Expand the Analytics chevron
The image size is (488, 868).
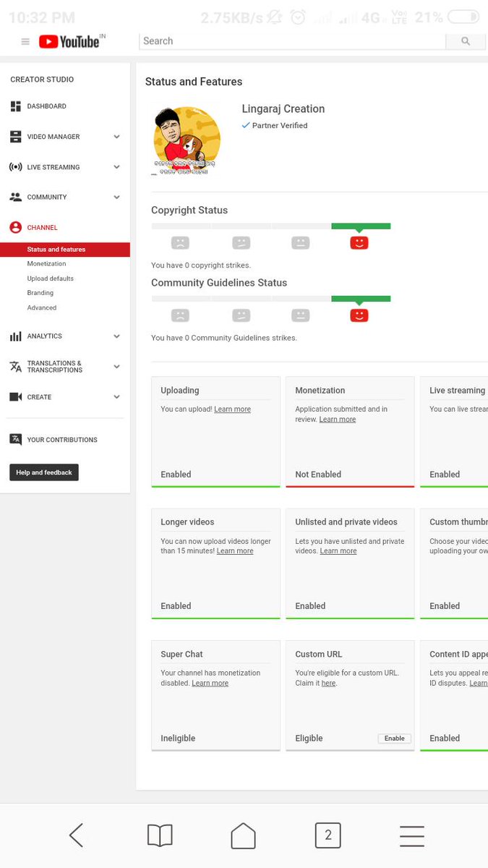(117, 336)
